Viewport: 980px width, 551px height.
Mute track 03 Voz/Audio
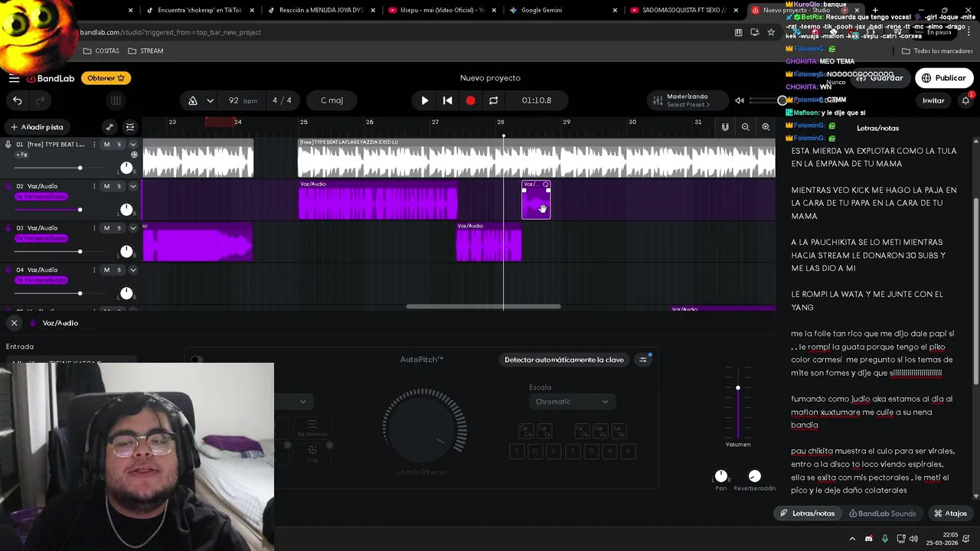[106, 228]
